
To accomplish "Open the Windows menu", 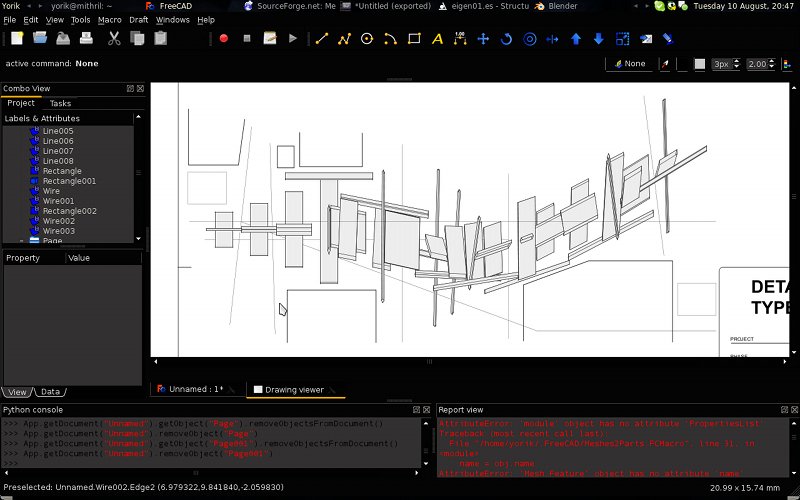I will coord(172,20).
